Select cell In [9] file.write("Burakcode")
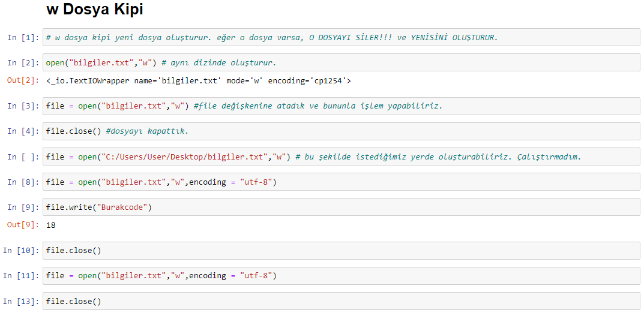Image resolution: width=644 pixels, height=316 pixels. point(342,207)
